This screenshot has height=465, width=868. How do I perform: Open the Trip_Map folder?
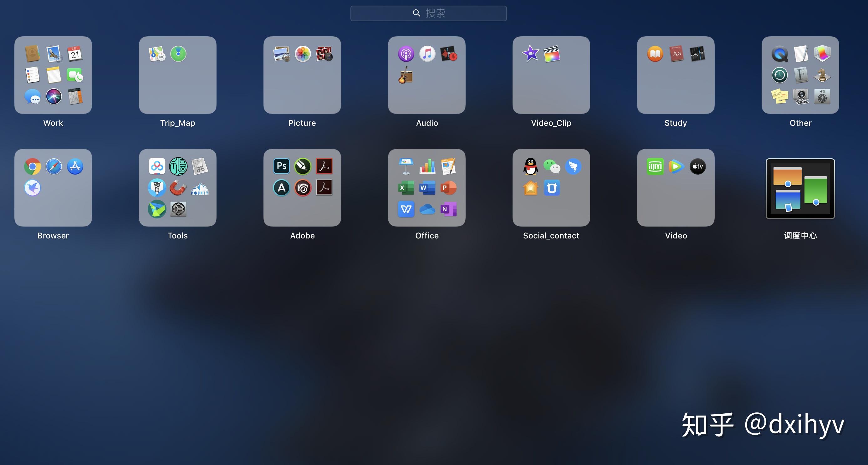tap(178, 75)
